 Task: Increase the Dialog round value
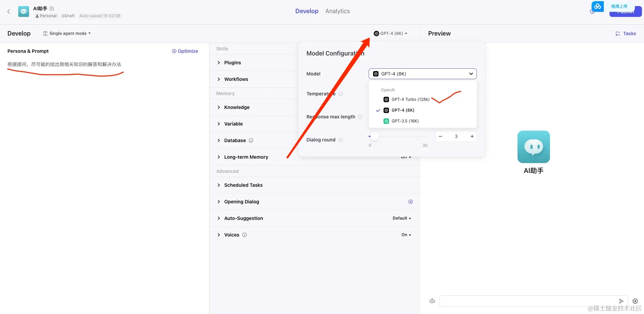[472, 136]
